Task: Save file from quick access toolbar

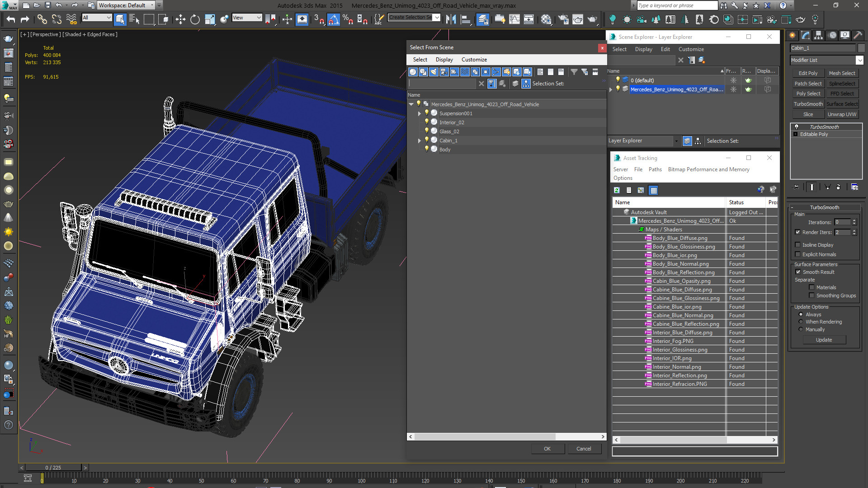Action: [x=48, y=5]
